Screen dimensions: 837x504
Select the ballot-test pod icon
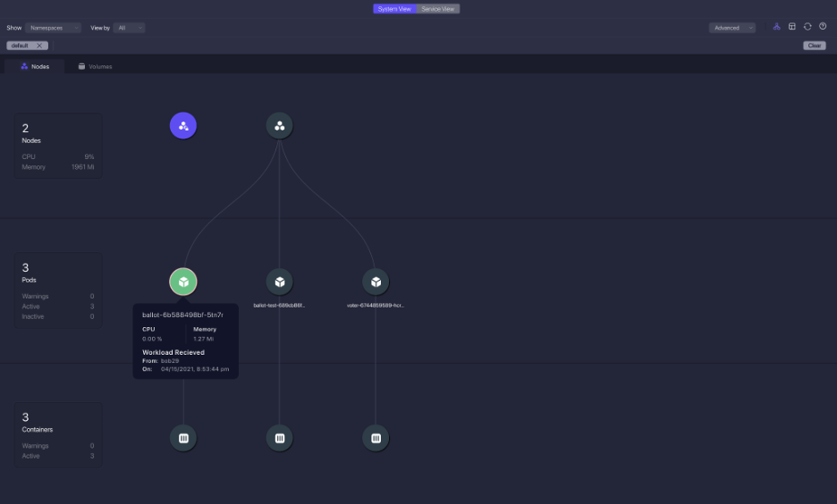click(x=279, y=281)
